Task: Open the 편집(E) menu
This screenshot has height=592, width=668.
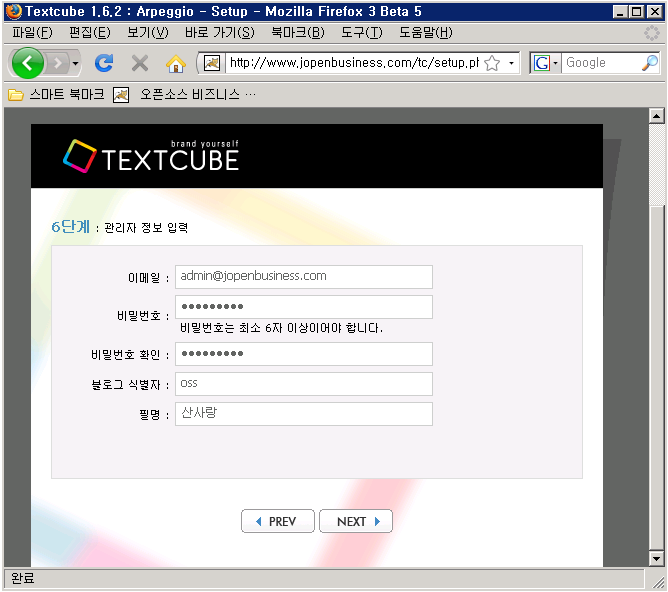Action: point(90,32)
